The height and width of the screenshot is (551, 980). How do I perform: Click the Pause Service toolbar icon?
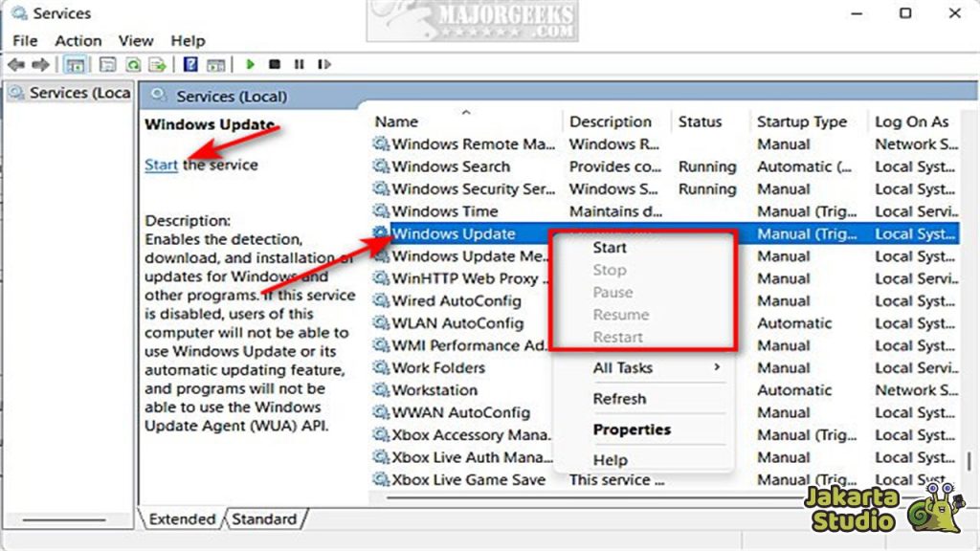coord(300,64)
